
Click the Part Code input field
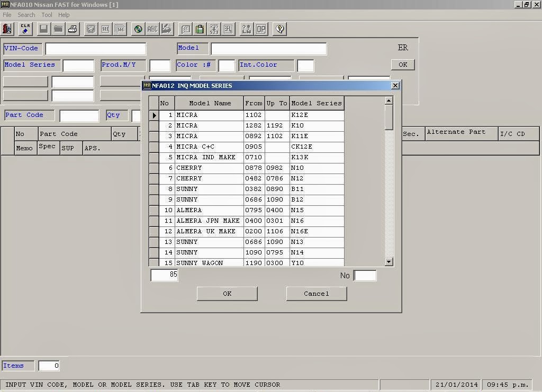coord(79,116)
